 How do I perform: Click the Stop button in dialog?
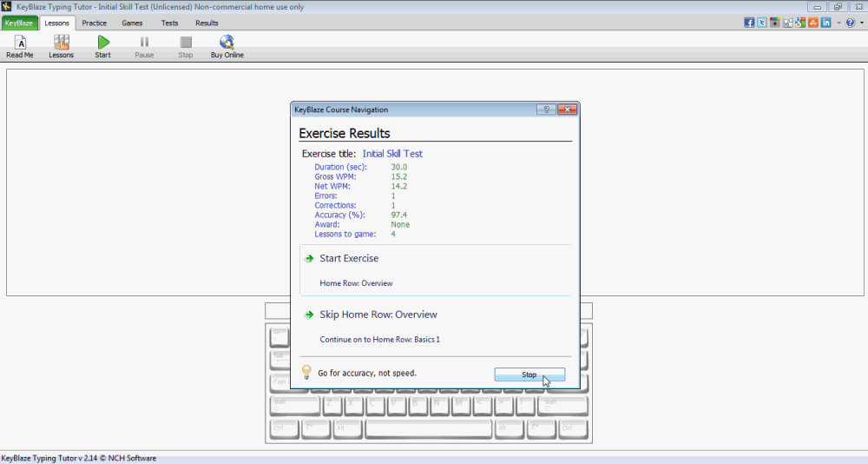529,375
